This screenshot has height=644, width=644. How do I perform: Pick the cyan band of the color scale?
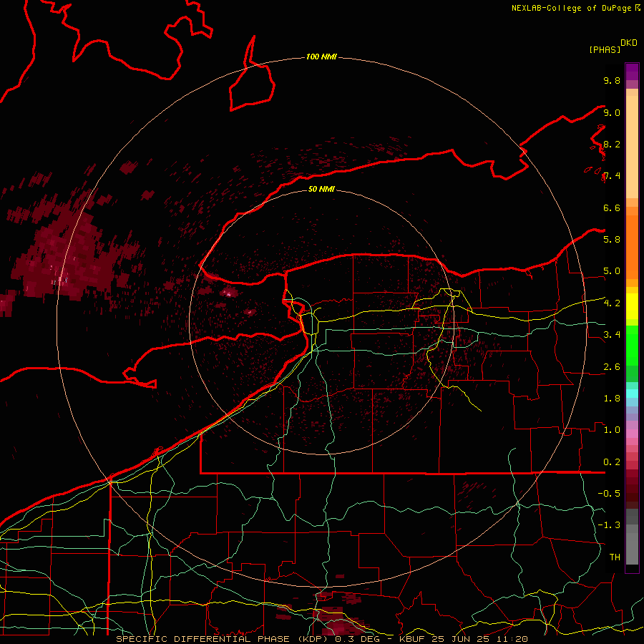pos(632,394)
